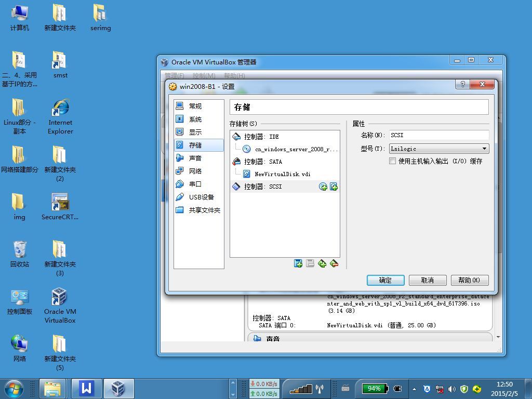Click the volume speaker tray icon
The image size is (532, 399).
451,389
